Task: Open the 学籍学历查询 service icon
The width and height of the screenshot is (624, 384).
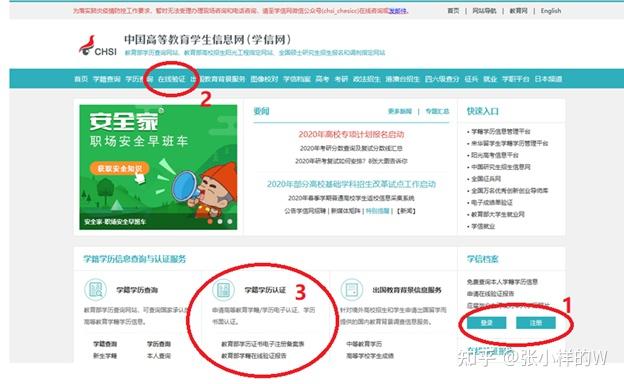Action: coord(96,289)
